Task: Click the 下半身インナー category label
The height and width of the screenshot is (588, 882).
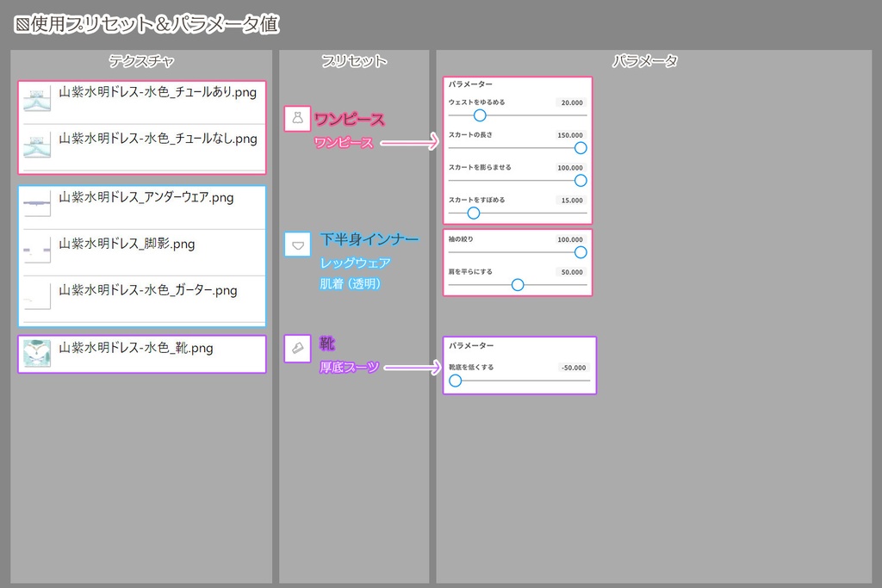Action: (369, 239)
